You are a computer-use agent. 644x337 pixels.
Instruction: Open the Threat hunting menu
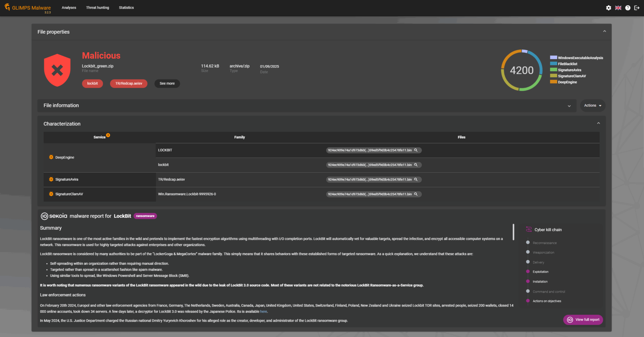(98, 8)
